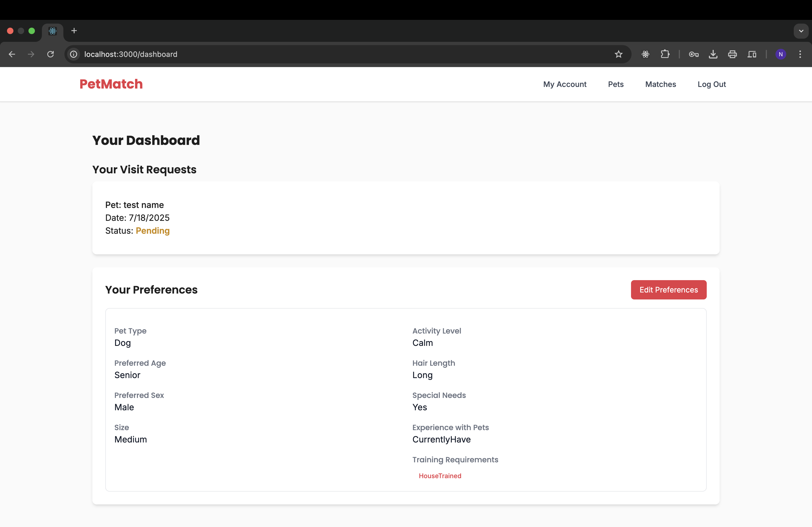Viewport: 812px width, 527px height.
Task: Toggle the side panel icon
Action: point(752,54)
